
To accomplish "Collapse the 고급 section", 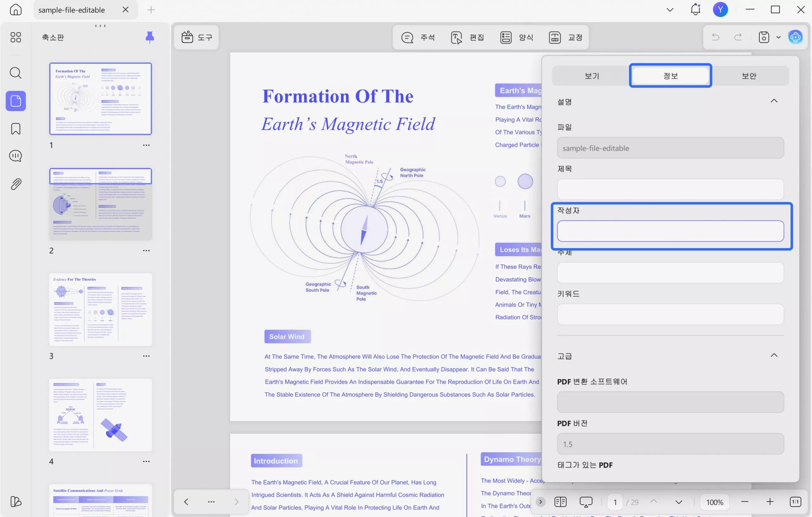I will (774, 355).
